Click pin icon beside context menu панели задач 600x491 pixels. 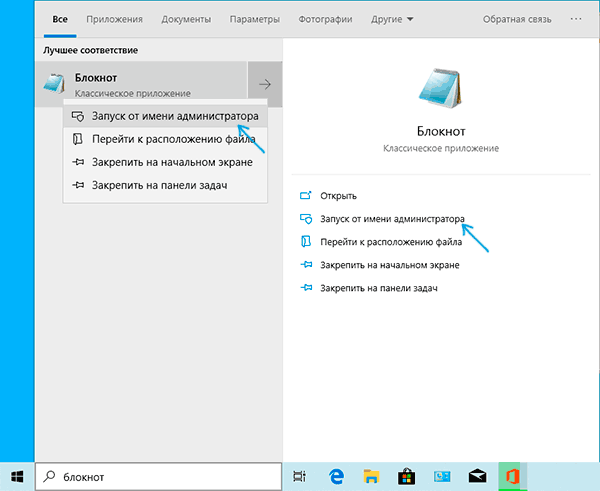coord(78,185)
